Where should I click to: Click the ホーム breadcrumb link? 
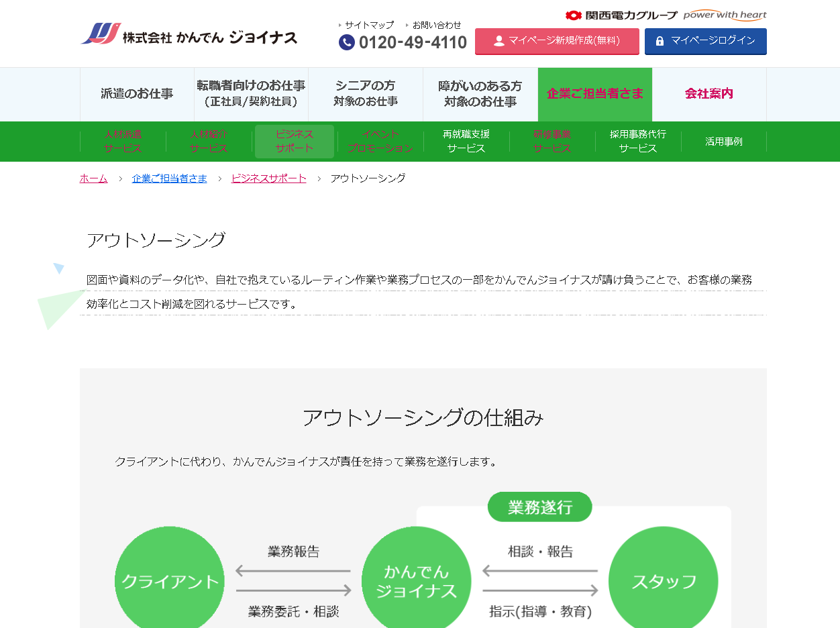tap(93, 178)
